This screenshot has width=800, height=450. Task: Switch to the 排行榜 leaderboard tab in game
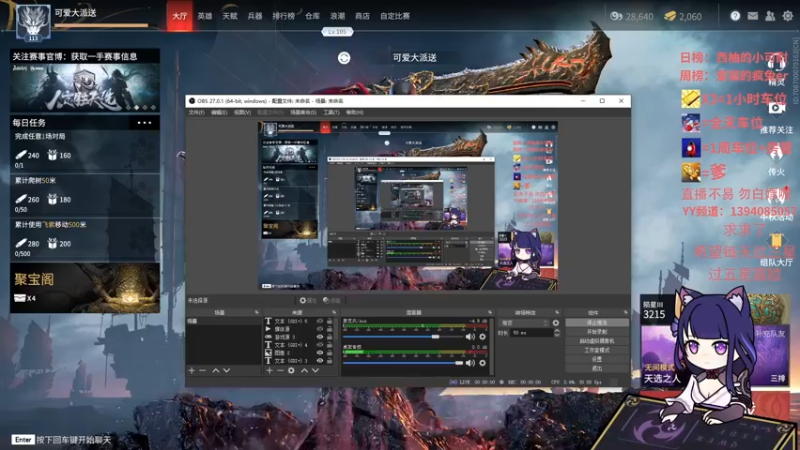(x=284, y=16)
